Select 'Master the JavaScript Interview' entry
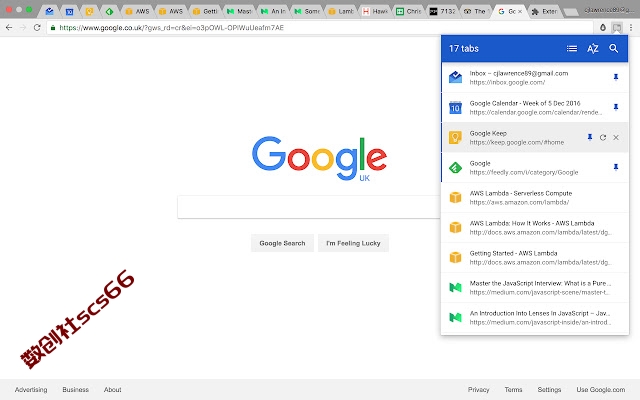The height and width of the screenshot is (400, 640). [x=535, y=287]
